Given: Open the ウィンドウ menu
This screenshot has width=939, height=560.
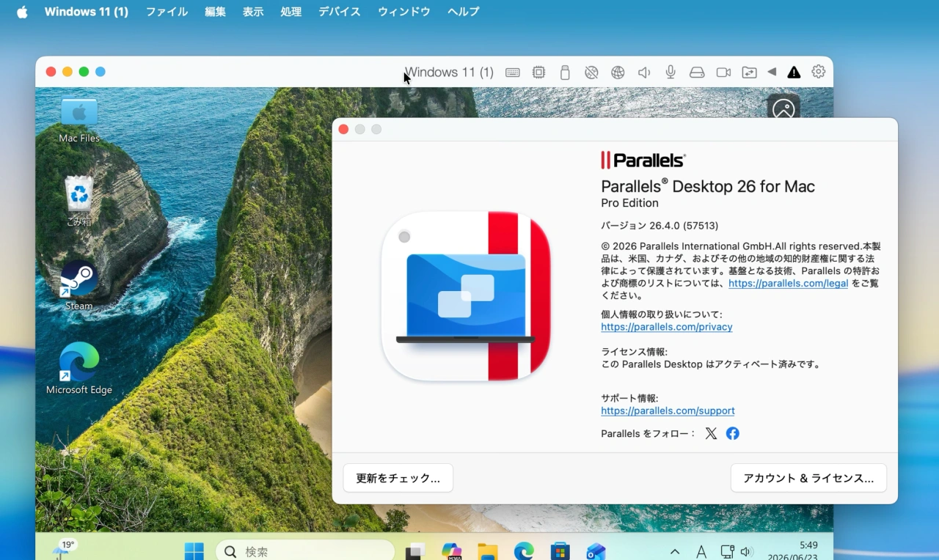Looking at the screenshot, I should point(404,12).
